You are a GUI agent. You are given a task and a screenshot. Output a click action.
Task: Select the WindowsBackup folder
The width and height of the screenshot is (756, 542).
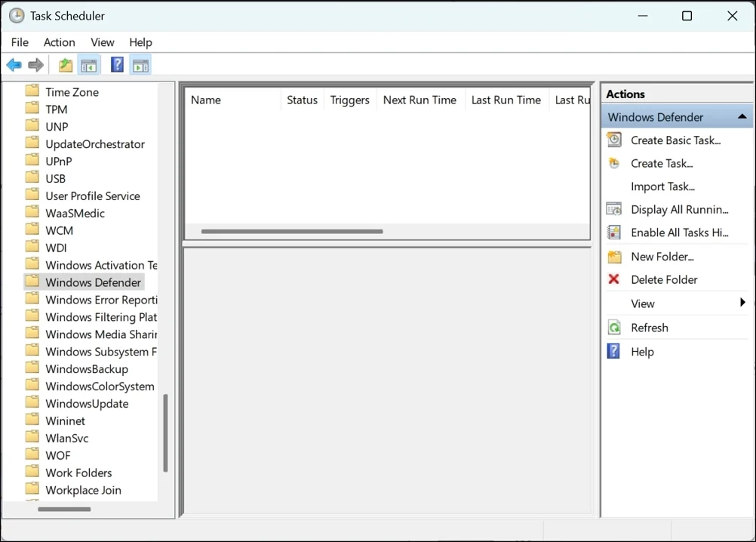87,369
